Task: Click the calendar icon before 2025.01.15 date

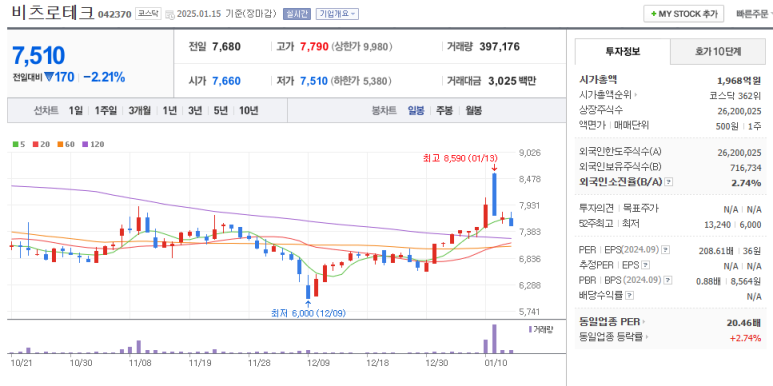Action: [170, 14]
